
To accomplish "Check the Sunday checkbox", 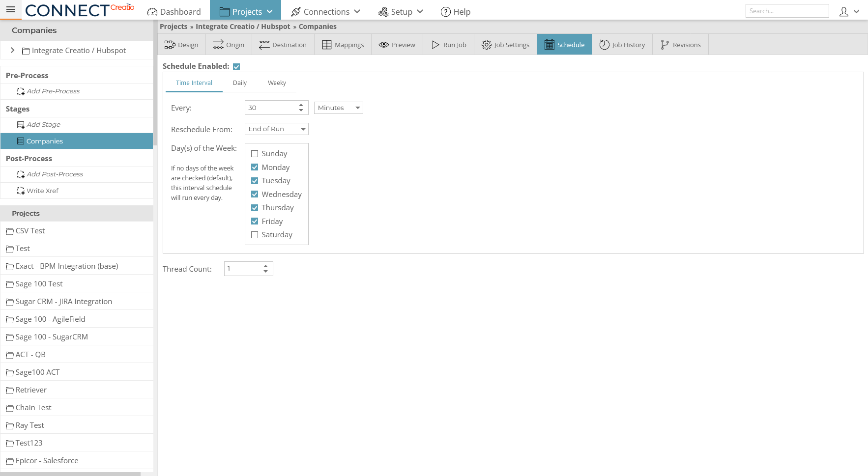I will (x=255, y=153).
